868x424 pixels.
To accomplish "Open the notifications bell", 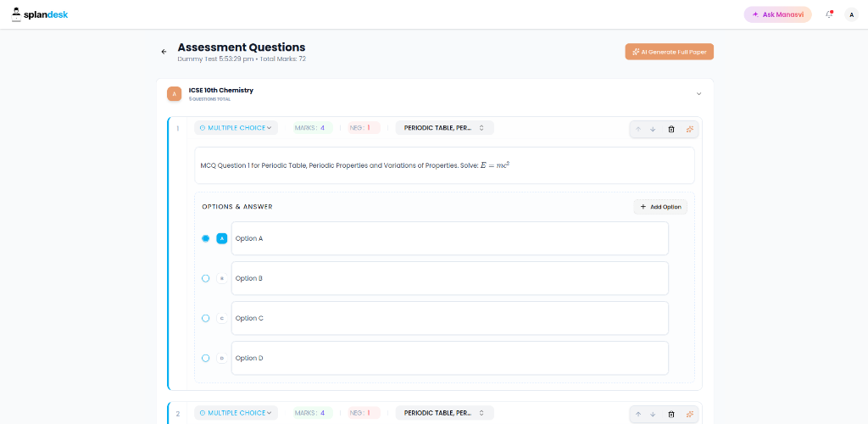I will (x=829, y=14).
